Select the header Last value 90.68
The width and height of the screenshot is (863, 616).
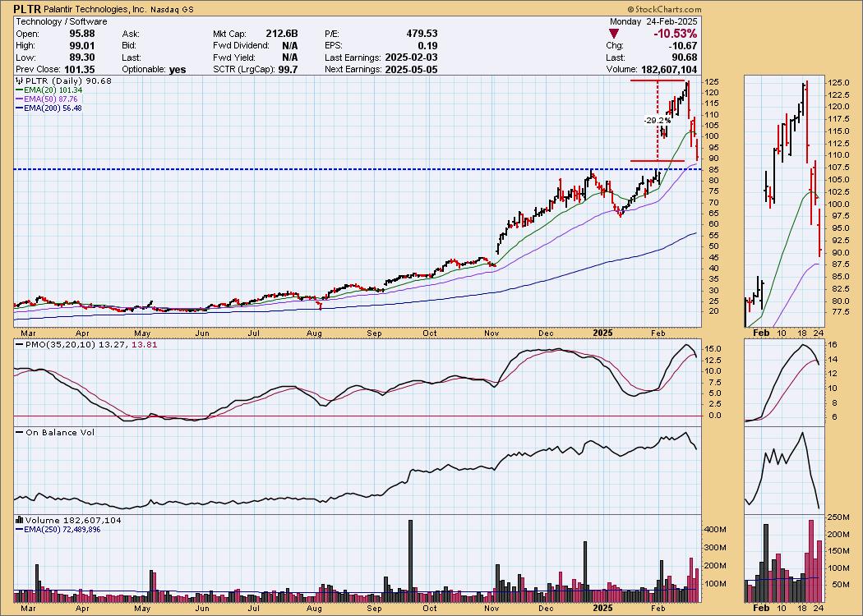(684, 57)
